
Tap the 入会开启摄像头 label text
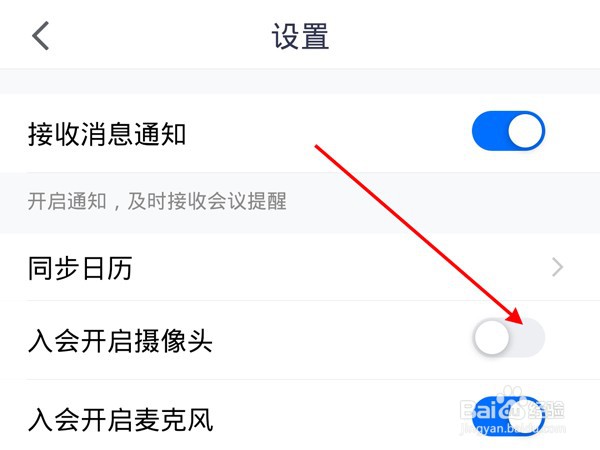point(120,341)
